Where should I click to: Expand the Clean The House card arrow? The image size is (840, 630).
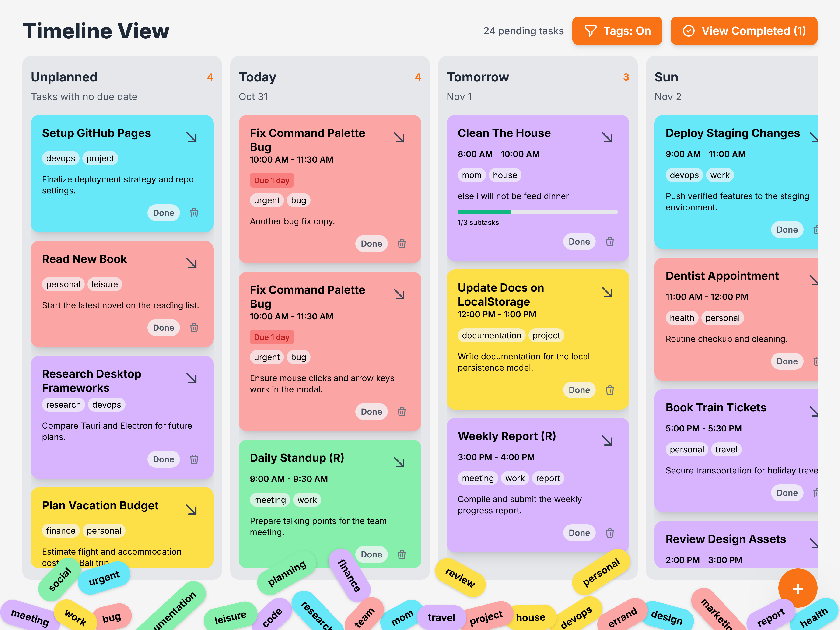click(608, 137)
